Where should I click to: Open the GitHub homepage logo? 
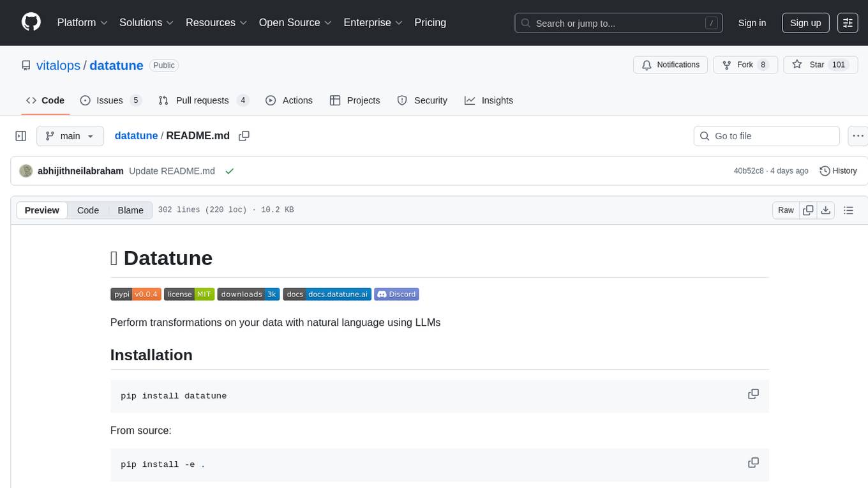click(31, 22)
